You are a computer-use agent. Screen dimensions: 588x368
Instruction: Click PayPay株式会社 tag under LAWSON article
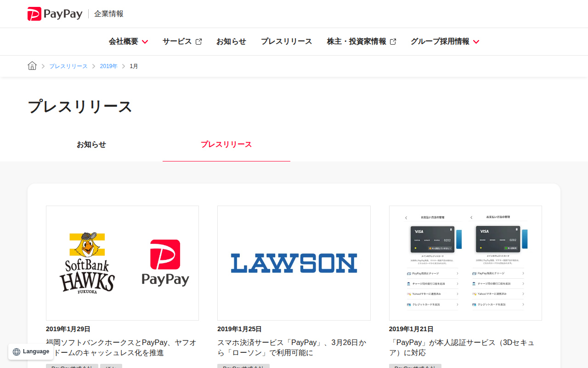[243, 366]
